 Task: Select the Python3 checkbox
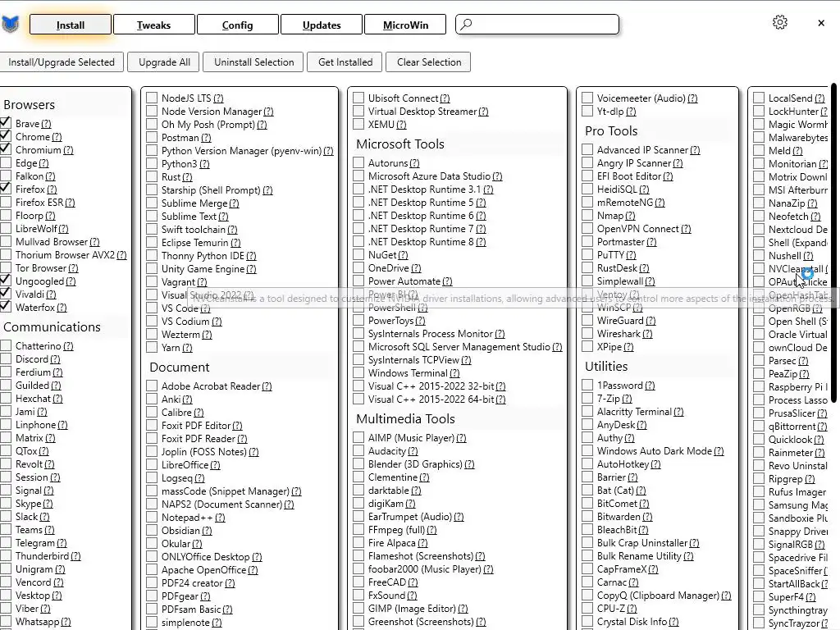(x=152, y=163)
